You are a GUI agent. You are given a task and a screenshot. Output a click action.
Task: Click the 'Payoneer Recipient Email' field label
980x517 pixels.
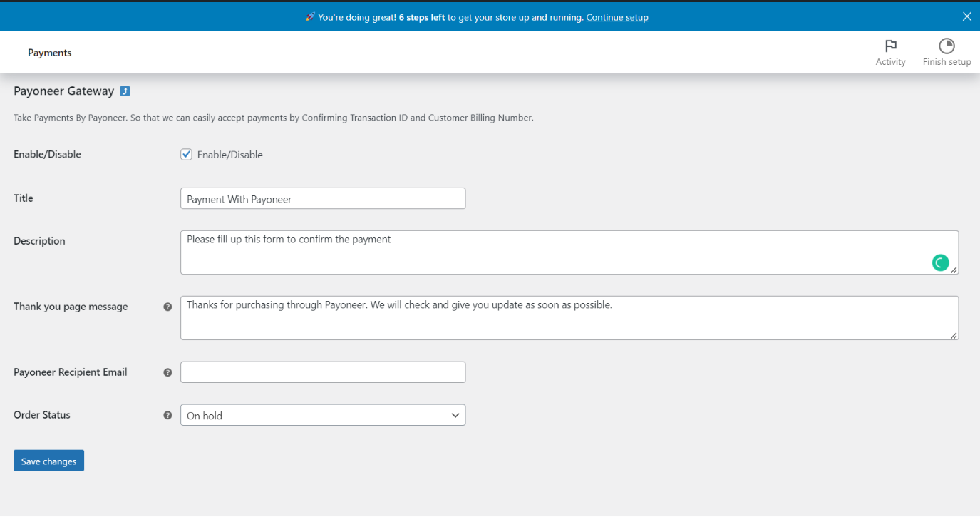(71, 372)
